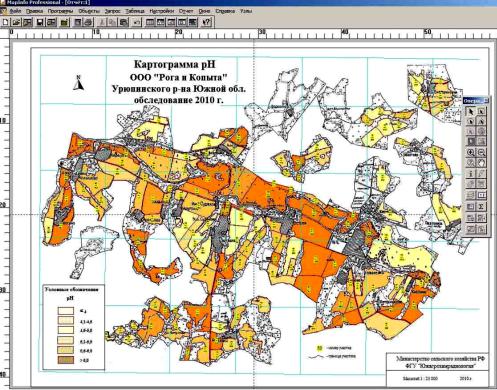Viewport: 497px width, 390px height.
Task: Click the 'Урюпинского р-на Южной обл.' line
Action: tap(179, 89)
